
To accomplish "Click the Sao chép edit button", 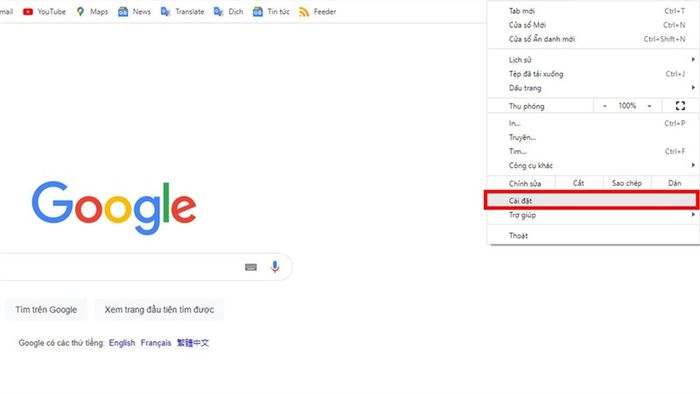I will pyautogui.click(x=627, y=183).
